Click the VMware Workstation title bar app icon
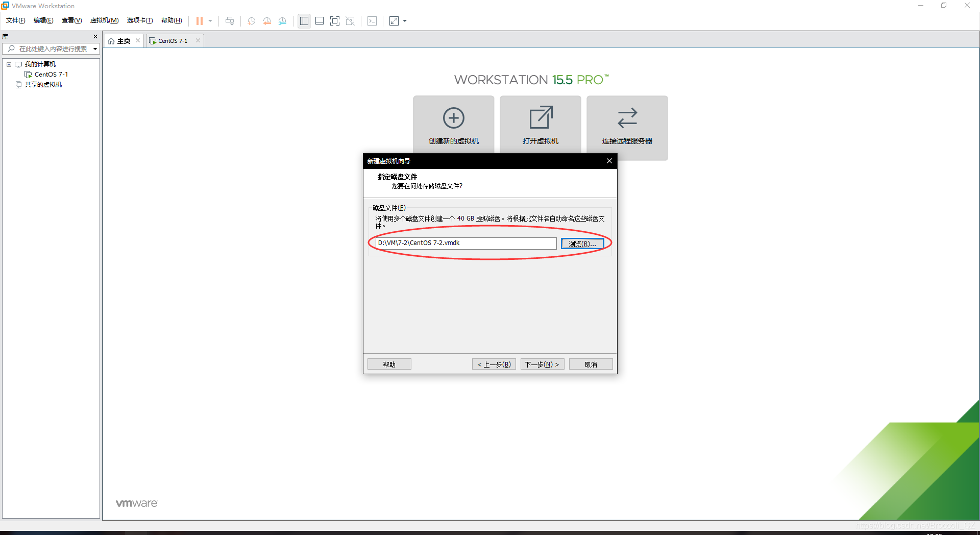Screen dimensions: 980x535 [x=5, y=6]
